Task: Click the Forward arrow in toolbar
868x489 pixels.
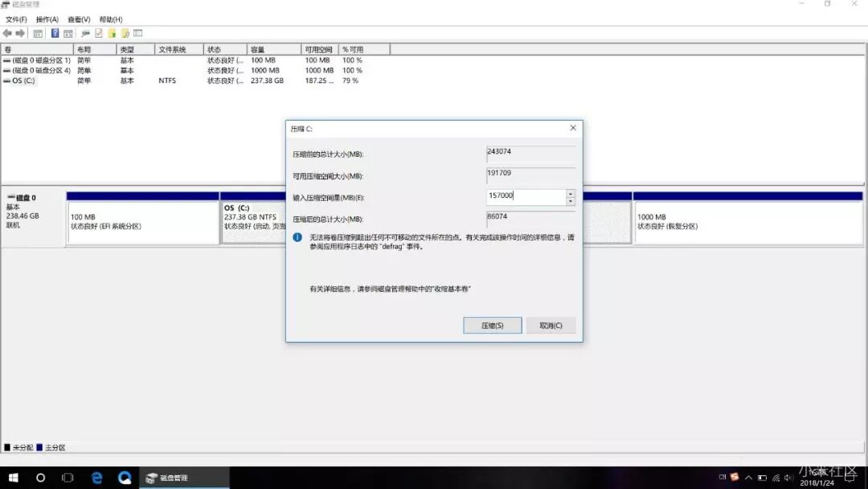Action: [20, 33]
